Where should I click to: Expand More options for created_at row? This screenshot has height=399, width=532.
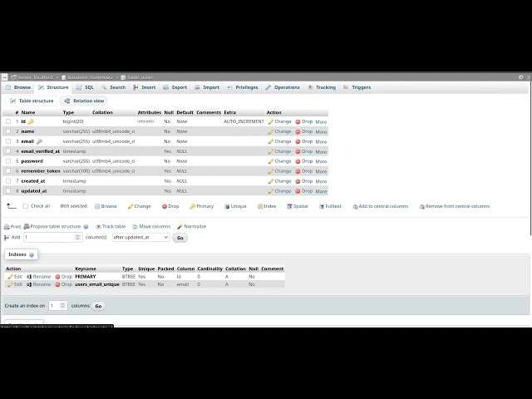tap(321, 181)
